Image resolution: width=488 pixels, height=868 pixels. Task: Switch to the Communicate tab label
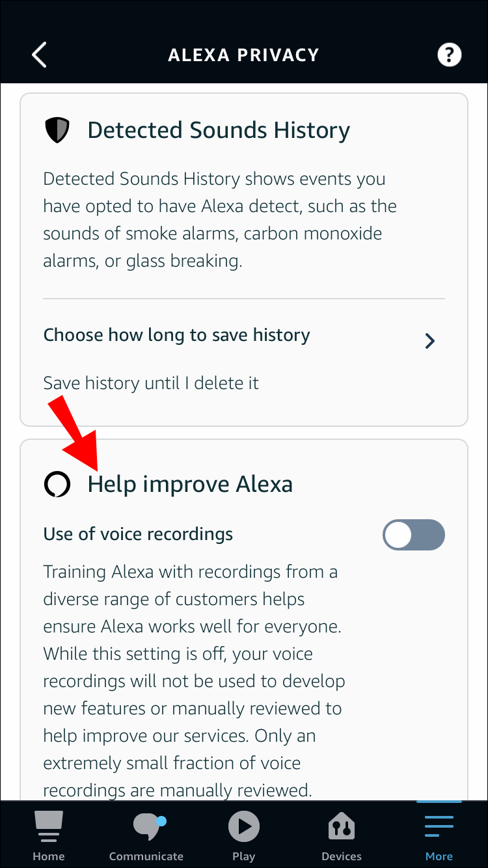coord(146,856)
